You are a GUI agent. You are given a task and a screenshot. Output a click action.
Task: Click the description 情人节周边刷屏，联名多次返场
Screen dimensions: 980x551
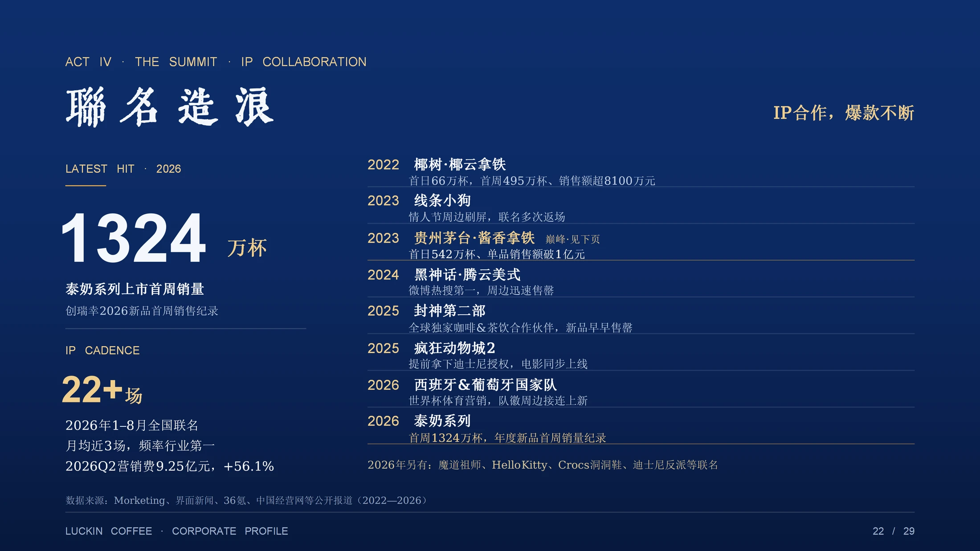pos(487,217)
